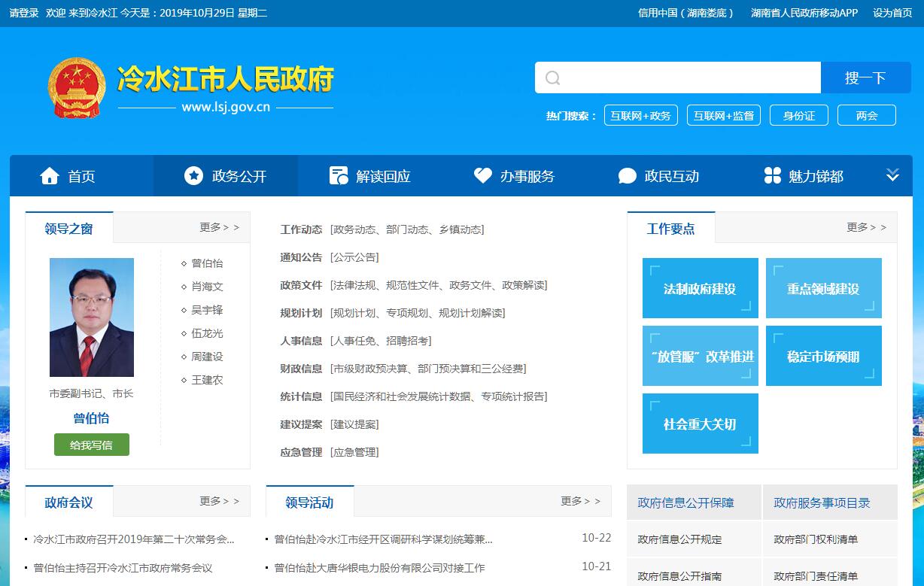The image size is (924, 586).
Task: Click the star icon beside 政务公开
Action: [193, 176]
